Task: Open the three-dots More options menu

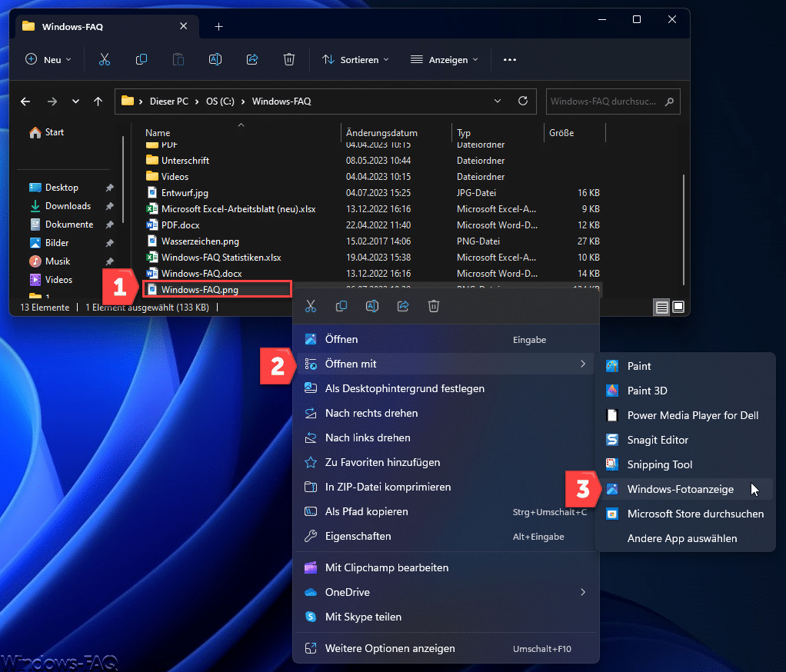Action: tap(510, 60)
